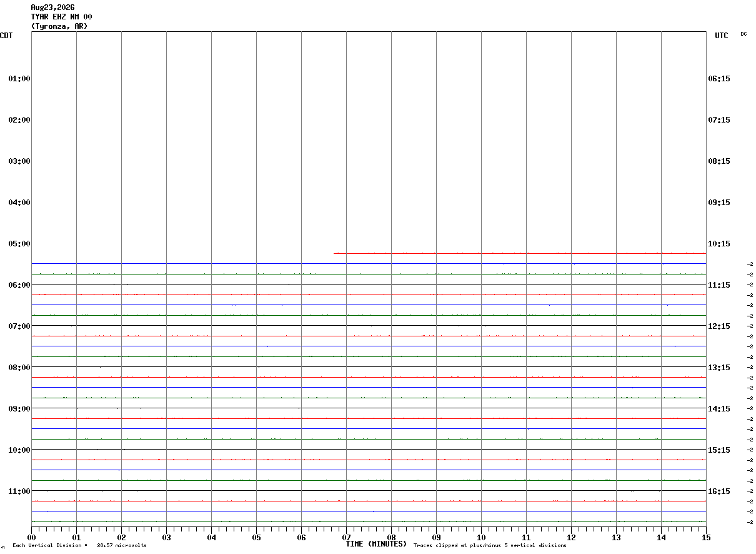The width and height of the screenshot is (756, 554).
Task: Click the 11:00 CDT hour label
Action: [19, 491]
